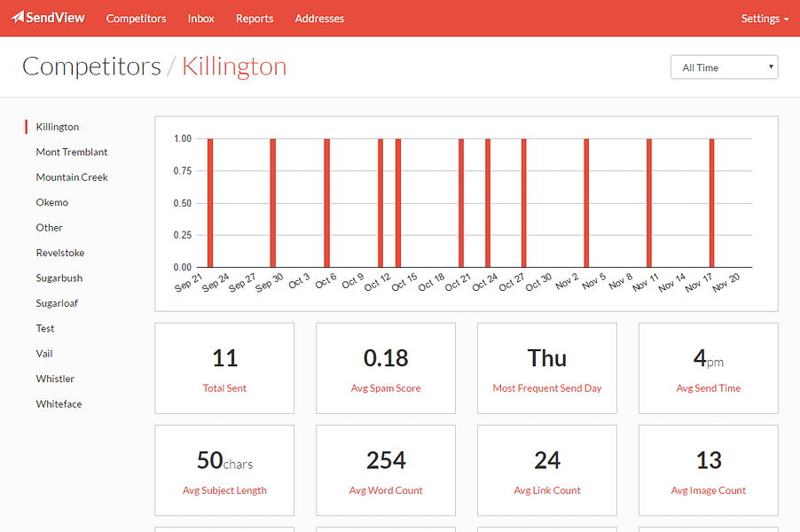The height and width of the screenshot is (532, 800).
Task: Open the Addresses nav item
Action: pyautogui.click(x=319, y=19)
